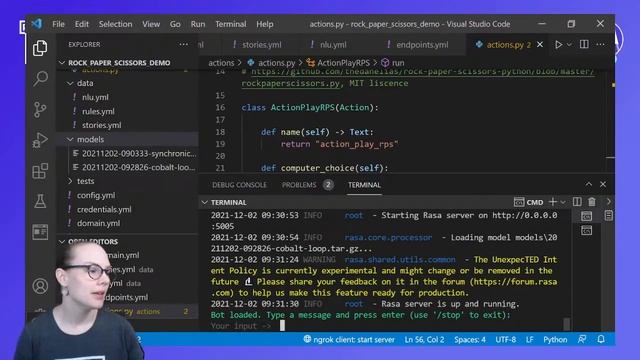Collapse the TERMINAL section header
The image size is (640, 360).
[x=204, y=202]
